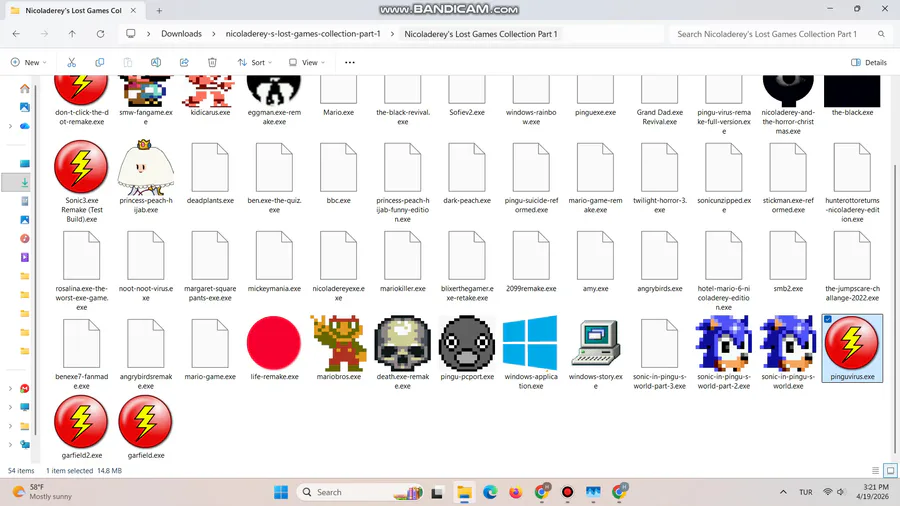Select the death.exe-remake skull icon

point(402,342)
